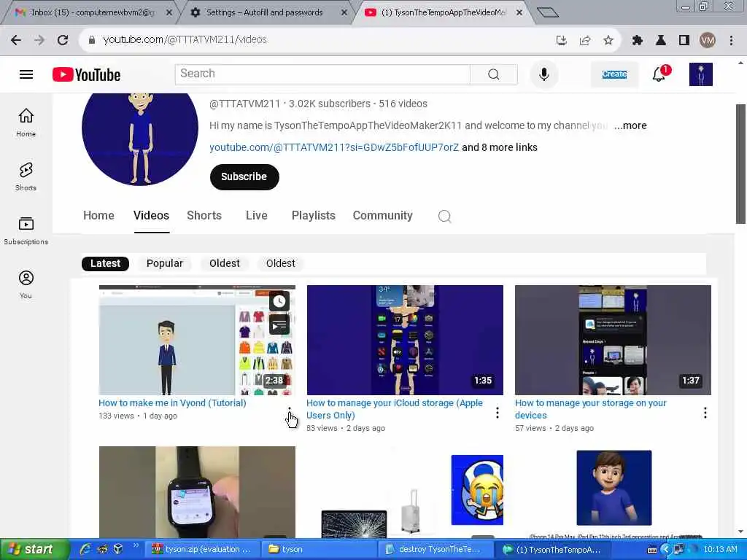This screenshot has width=747, height=560.
Task: Reload the page
Action: pos(63,40)
